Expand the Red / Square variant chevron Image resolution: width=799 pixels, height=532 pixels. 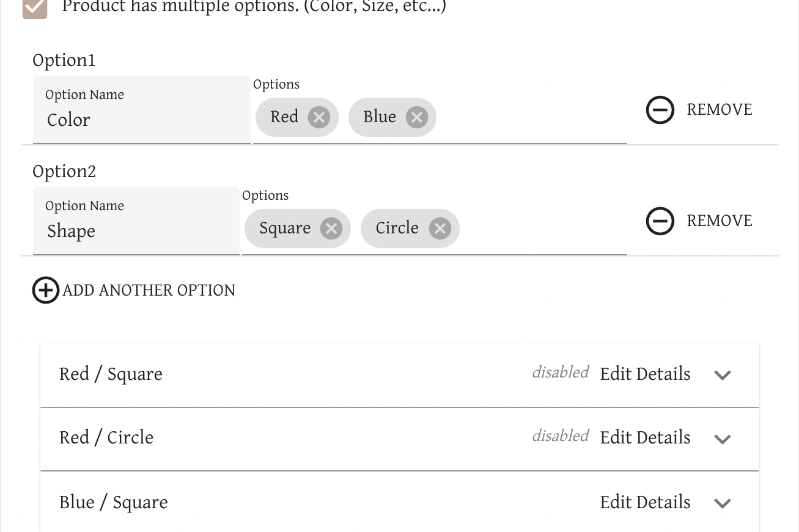[723, 375]
